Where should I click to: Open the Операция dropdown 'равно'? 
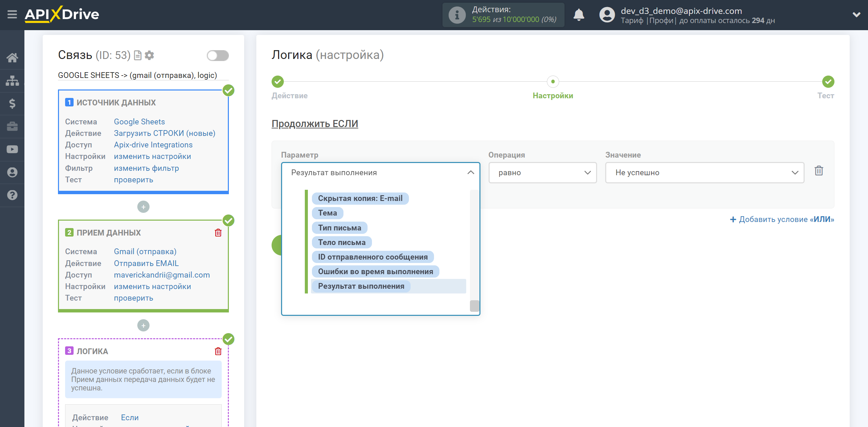(x=542, y=173)
